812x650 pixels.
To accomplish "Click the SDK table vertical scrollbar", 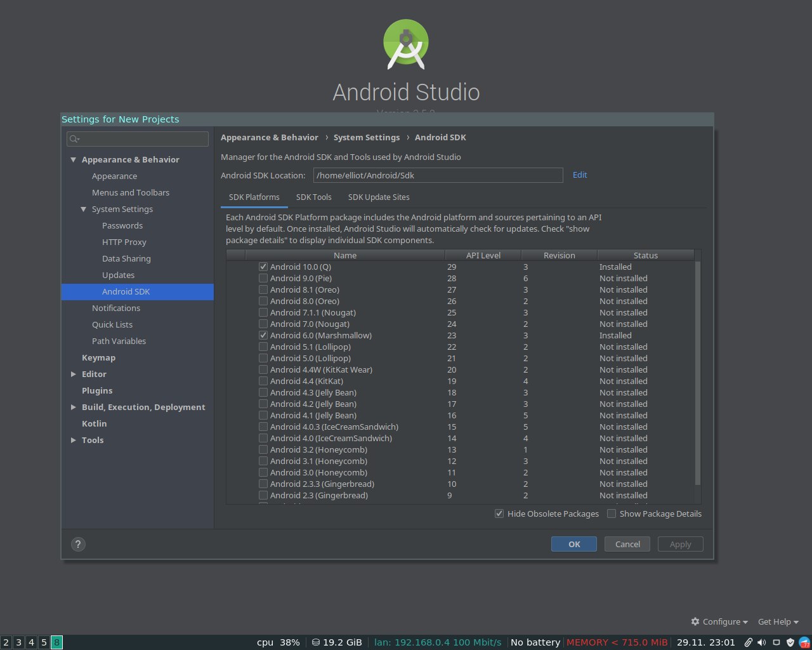I will [698, 373].
